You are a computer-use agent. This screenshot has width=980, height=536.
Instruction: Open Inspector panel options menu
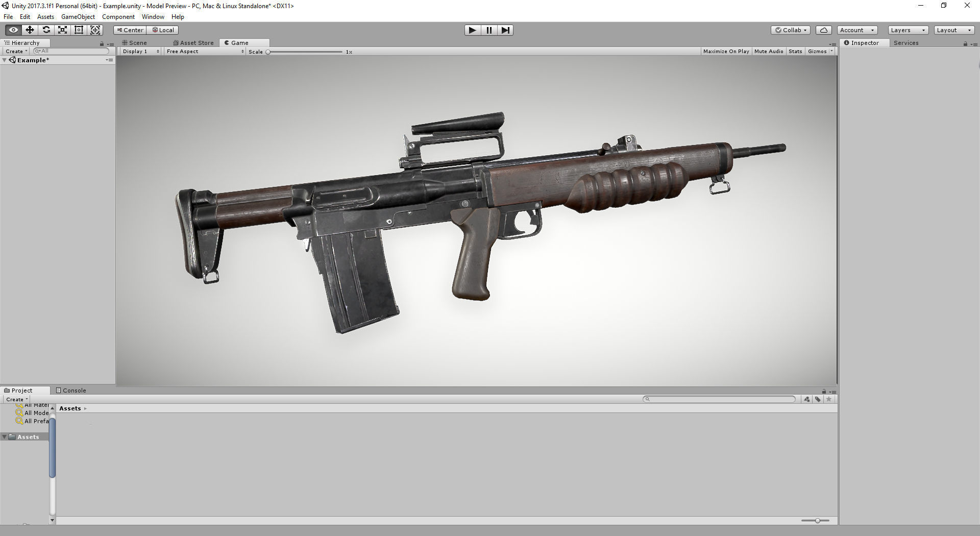pos(974,44)
